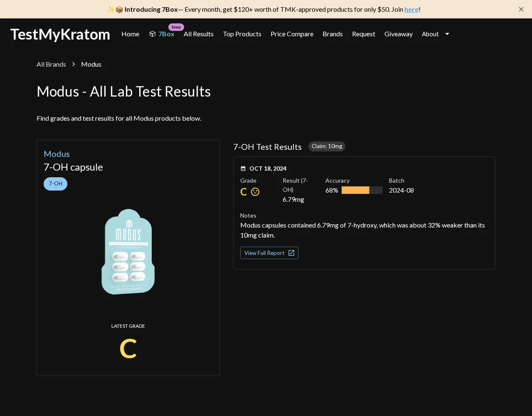Open the Giveaway page
532x416 pixels.
click(x=398, y=34)
